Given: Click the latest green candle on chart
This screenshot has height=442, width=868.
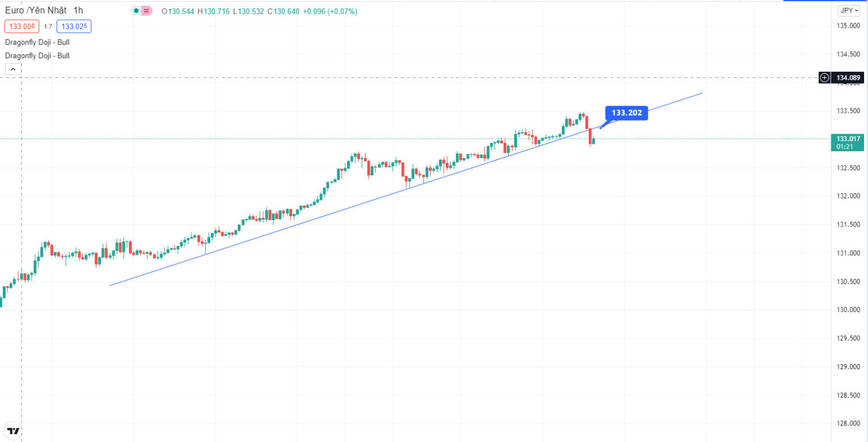Looking at the screenshot, I should 593,141.
